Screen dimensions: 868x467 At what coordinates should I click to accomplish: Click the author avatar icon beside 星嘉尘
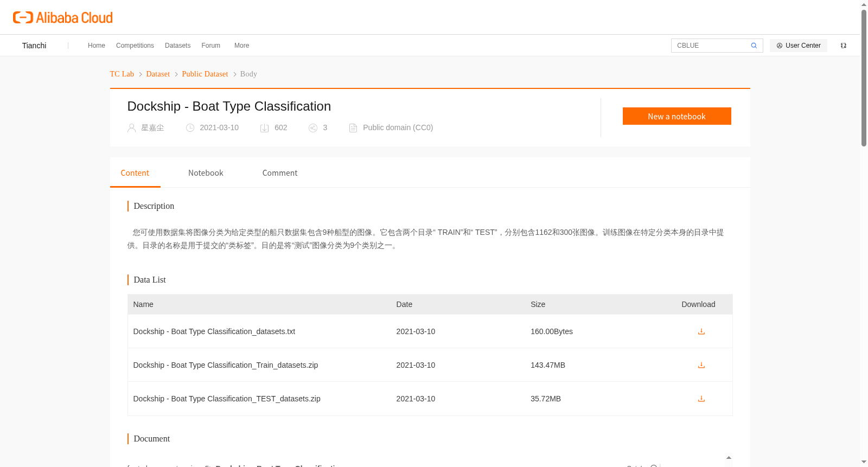point(132,128)
